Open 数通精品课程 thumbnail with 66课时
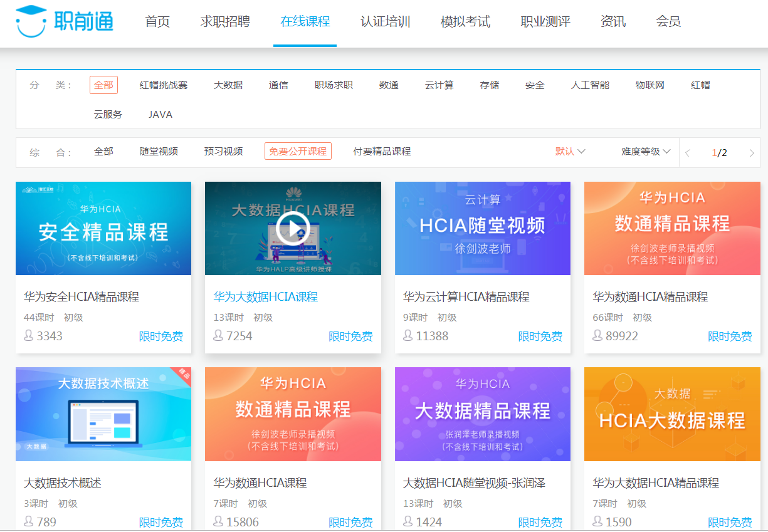This screenshot has height=532, width=768. [672, 228]
